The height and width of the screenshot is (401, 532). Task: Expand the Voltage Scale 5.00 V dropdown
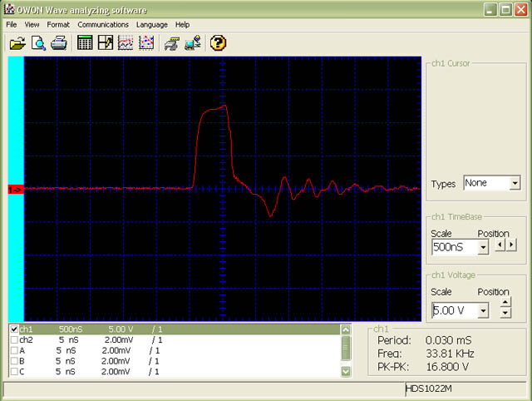pos(483,310)
